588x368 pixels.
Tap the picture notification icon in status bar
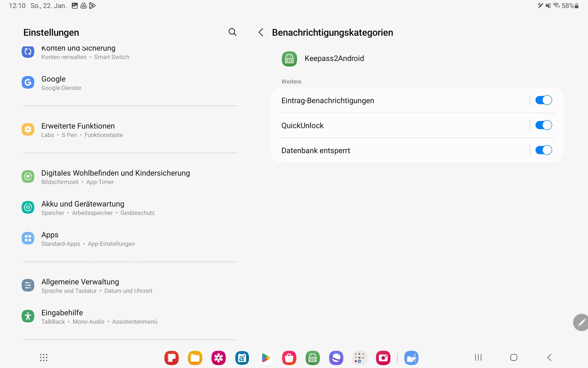[74, 6]
